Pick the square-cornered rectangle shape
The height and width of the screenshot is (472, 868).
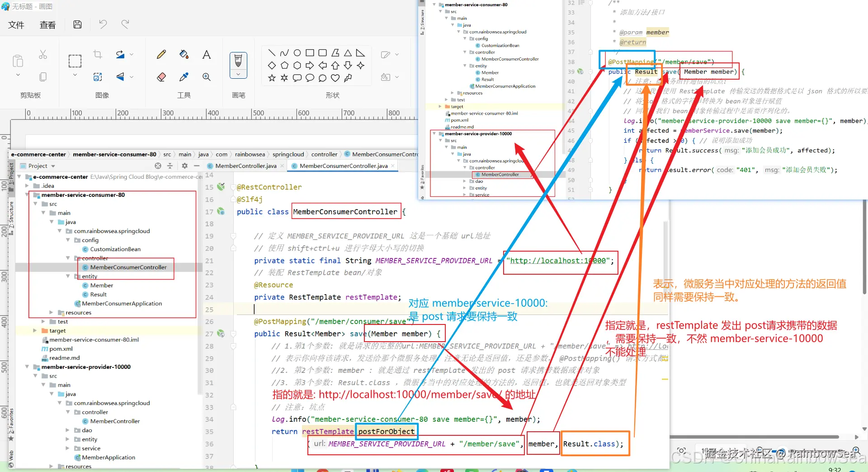(310, 53)
